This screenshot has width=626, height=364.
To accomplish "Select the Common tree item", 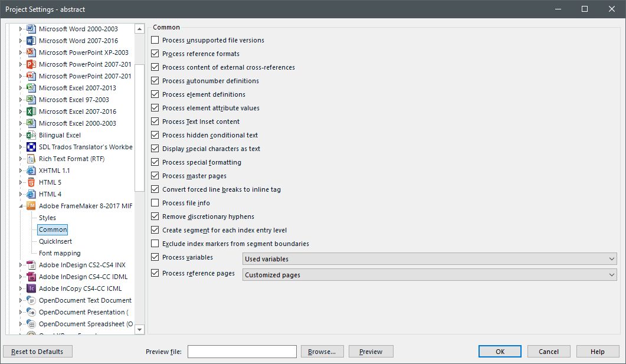I will tap(53, 229).
